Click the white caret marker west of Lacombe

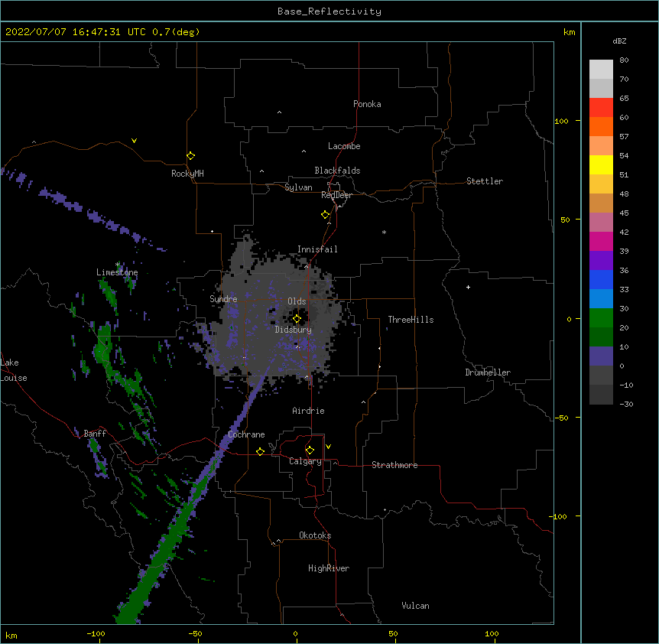tap(304, 151)
